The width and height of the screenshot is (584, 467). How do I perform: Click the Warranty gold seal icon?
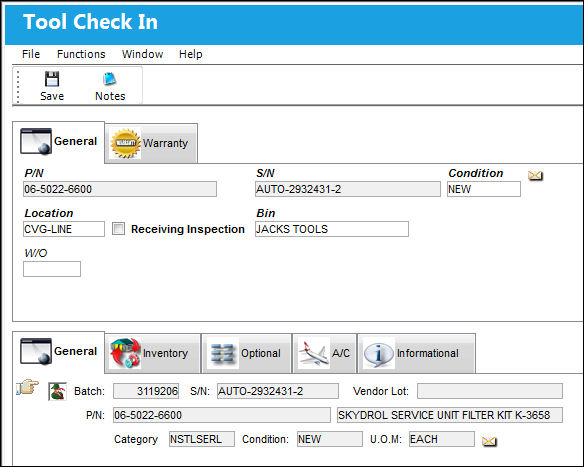pos(126,143)
